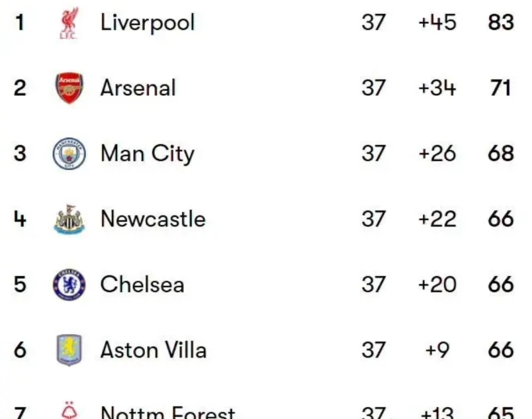Image resolution: width=532 pixels, height=419 pixels.
Task: Click the Aston Villa club crest
Action: (x=69, y=349)
